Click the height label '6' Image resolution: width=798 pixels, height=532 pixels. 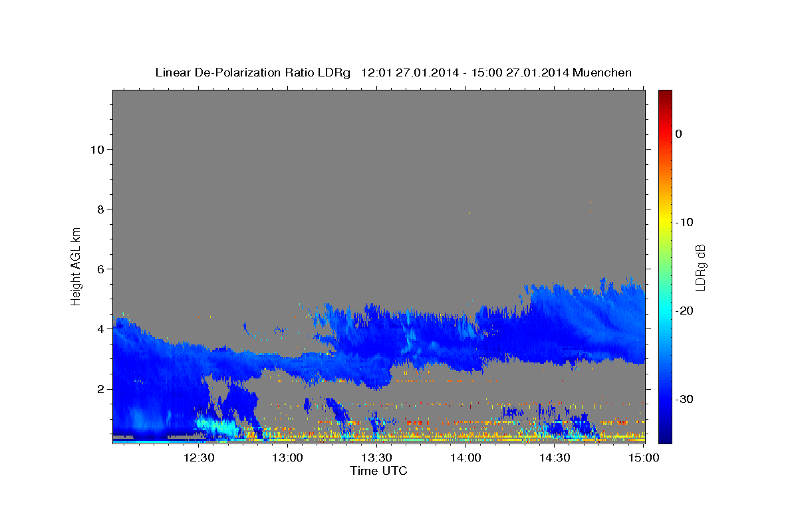[x=99, y=269]
